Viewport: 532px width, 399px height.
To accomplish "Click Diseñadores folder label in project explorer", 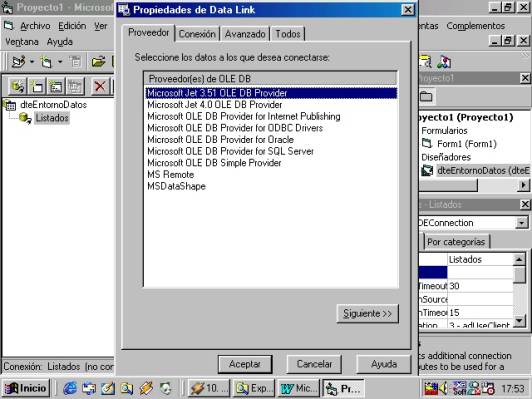I will [x=446, y=157].
